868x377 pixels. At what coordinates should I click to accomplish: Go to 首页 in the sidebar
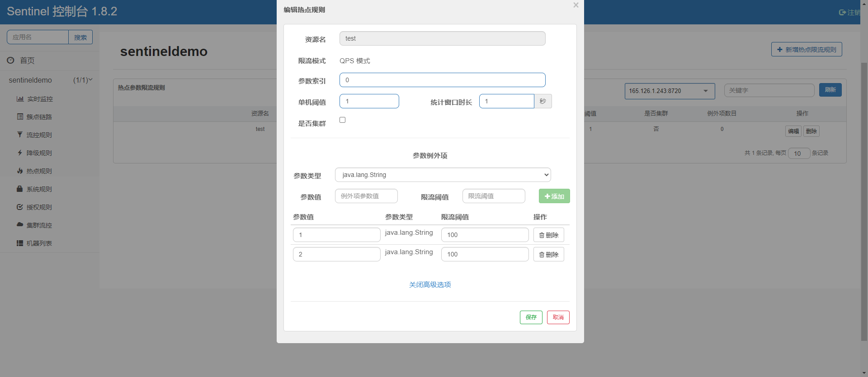pyautogui.click(x=27, y=61)
